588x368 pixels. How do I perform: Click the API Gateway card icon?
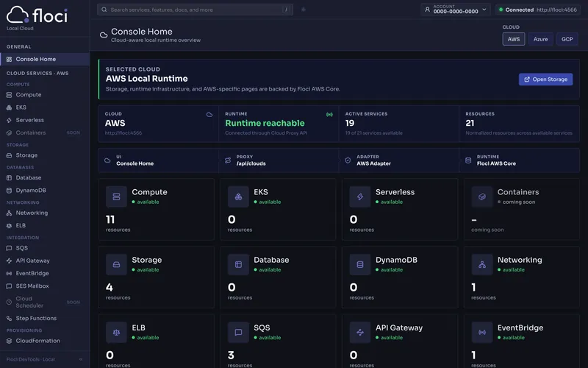pyautogui.click(x=360, y=333)
